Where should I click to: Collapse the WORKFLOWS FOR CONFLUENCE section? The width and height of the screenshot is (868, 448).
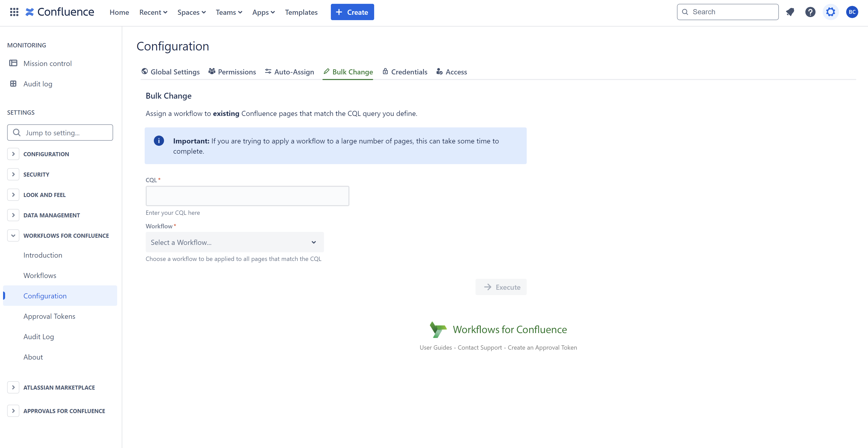(x=13, y=235)
